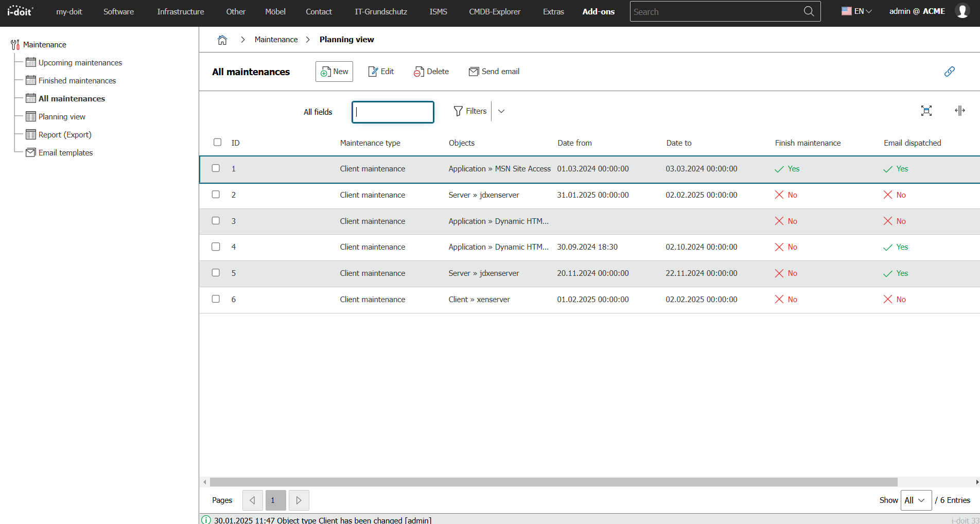Viewport: 980px width, 524px height.
Task: Click the horizontal scrollbar thumb
Action: pyautogui.click(x=554, y=482)
